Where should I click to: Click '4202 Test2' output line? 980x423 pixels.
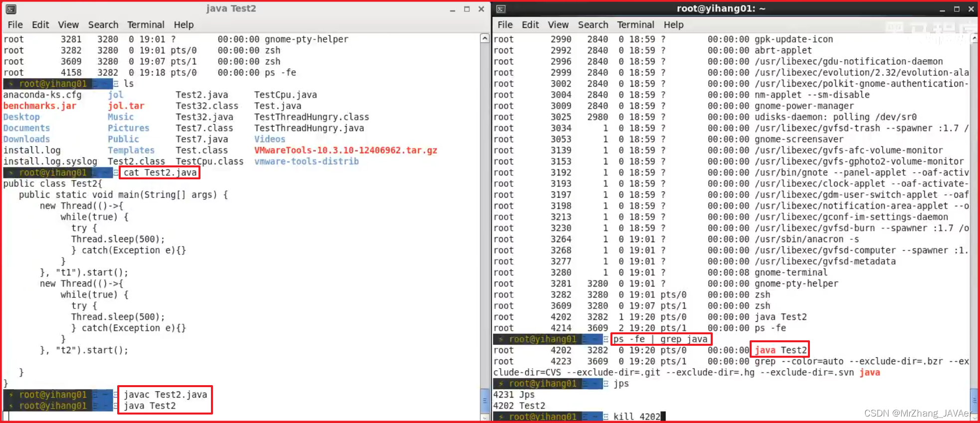519,406
